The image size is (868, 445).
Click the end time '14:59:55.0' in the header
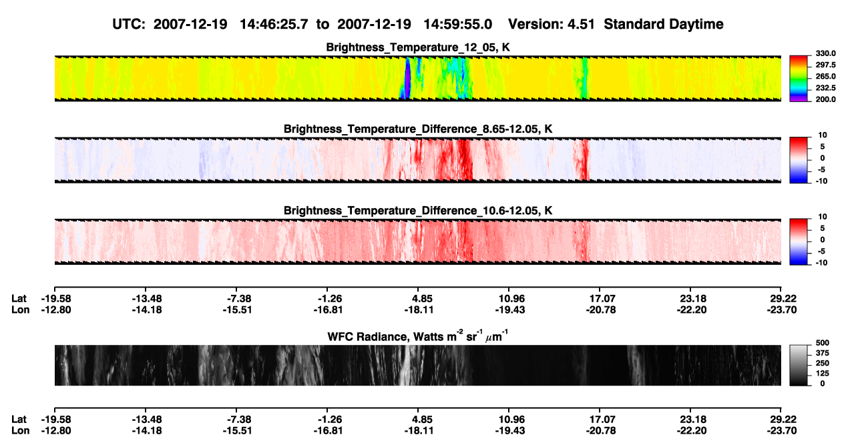(x=458, y=24)
